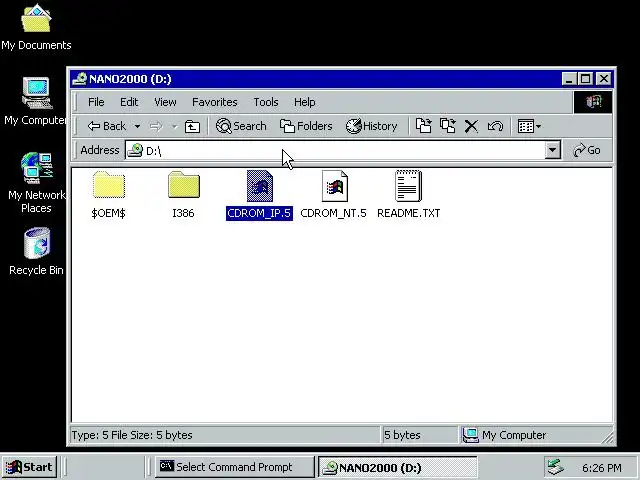Image resolution: width=640 pixels, height=480 pixels.
Task: Toggle the Folders pane button
Action: [x=306, y=126]
